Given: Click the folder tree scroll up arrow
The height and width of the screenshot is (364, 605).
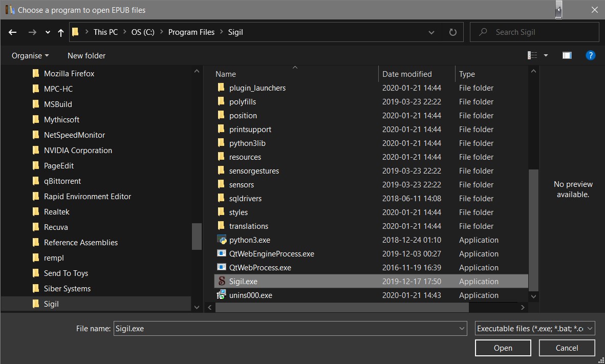Looking at the screenshot, I should pos(197,71).
